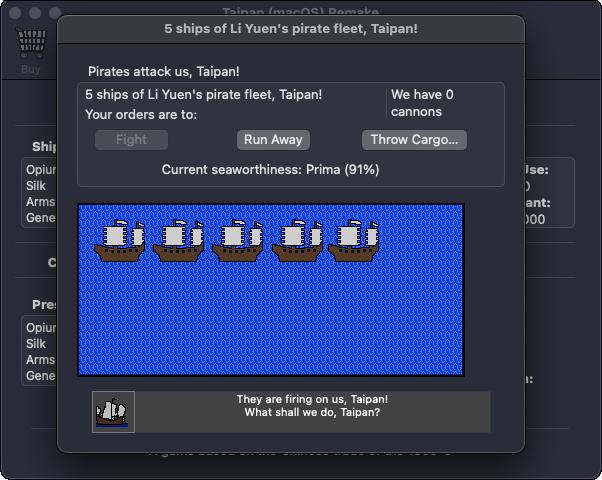This screenshot has width=602, height=480.
Task: Click the "They are firing on us" message
Action: [x=312, y=406]
